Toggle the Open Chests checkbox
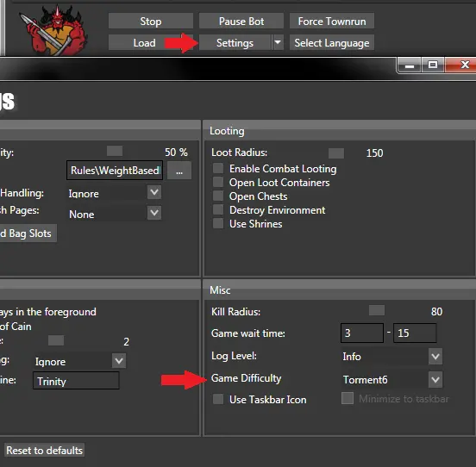 tap(218, 196)
